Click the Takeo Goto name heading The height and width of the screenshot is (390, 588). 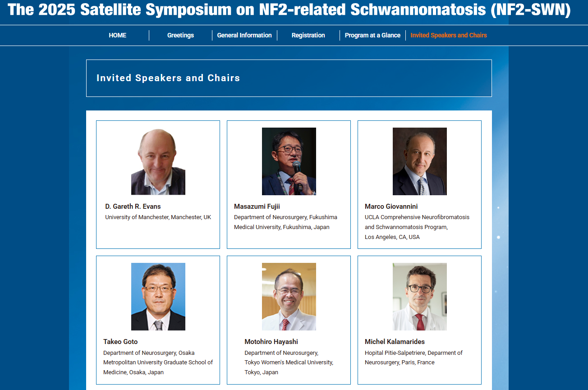click(x=120, y=342)
